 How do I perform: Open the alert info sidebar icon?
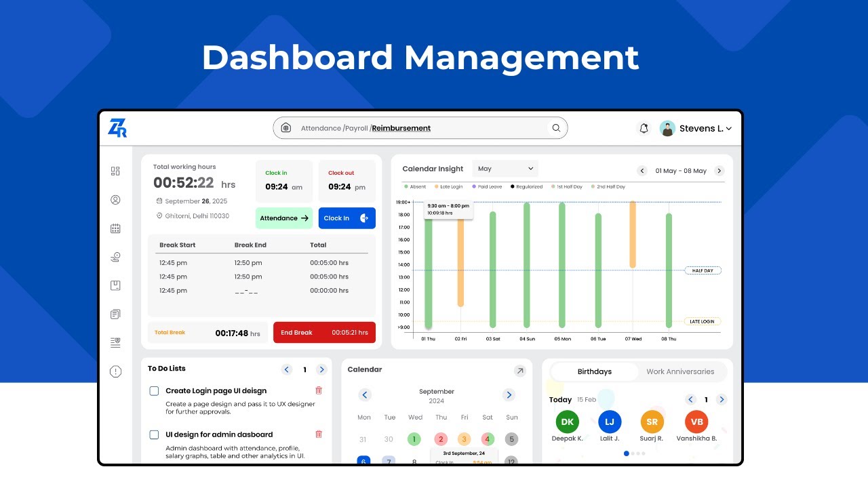[x=115, y=371]
